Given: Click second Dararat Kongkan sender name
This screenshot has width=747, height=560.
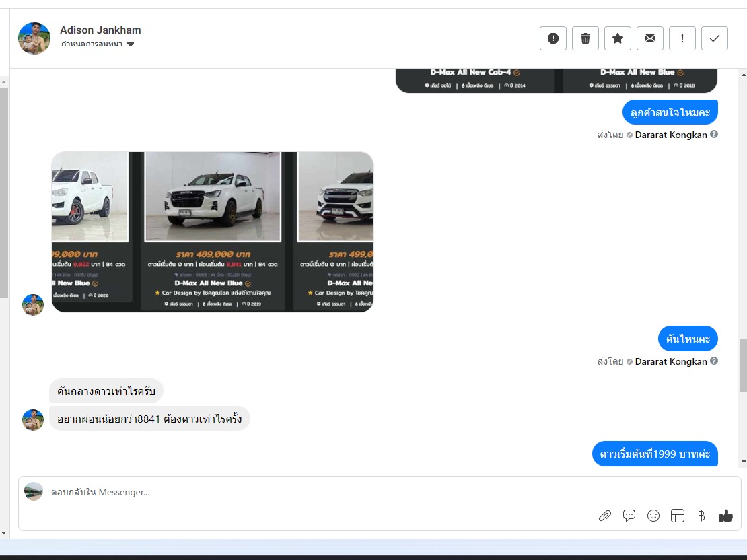Looking at the screenshot, I should coord(671,361).
